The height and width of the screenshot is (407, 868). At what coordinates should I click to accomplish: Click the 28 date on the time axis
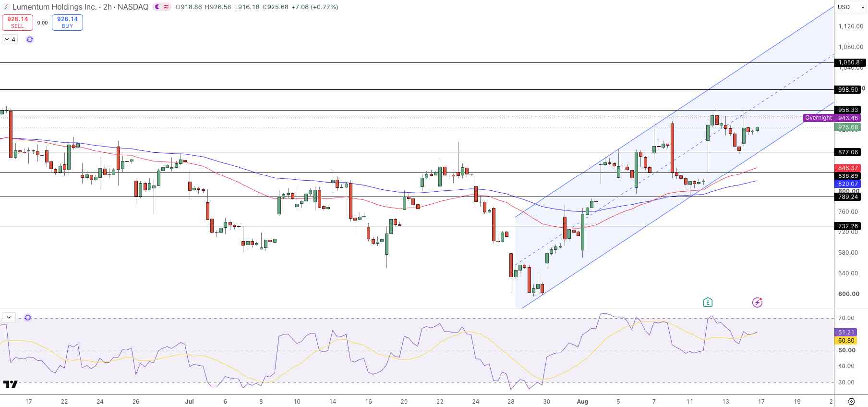(x=511, y=402)
